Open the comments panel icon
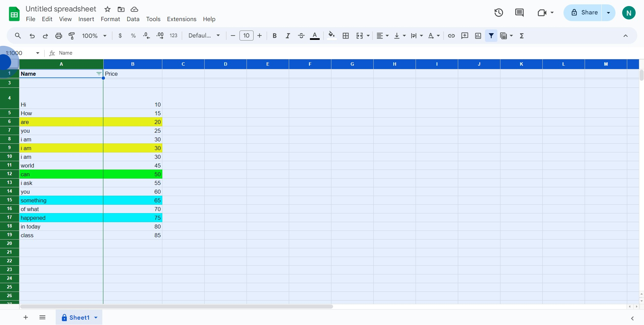This screenshot has height=325, width=644. 519,13
